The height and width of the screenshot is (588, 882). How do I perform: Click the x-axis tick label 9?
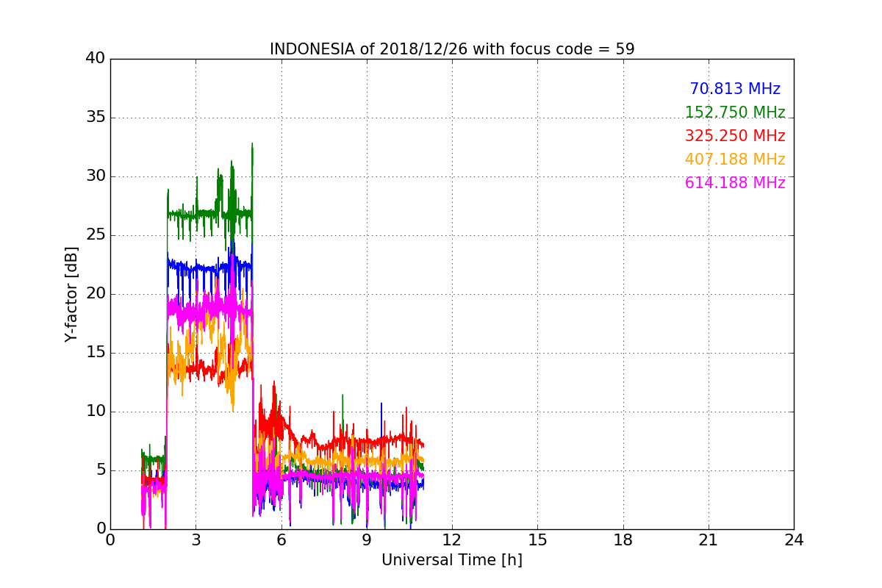point(367,539)
